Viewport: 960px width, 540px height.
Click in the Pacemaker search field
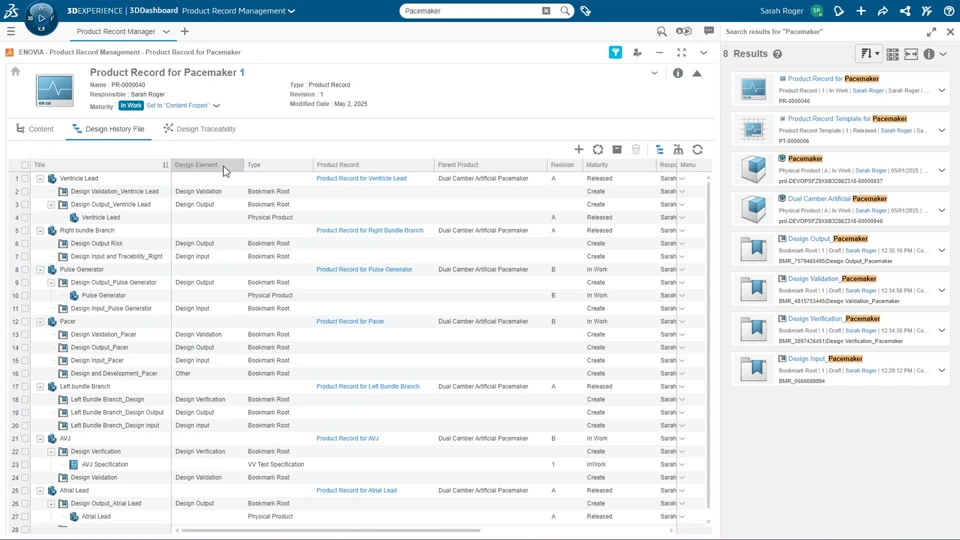(x=471, y=10)
